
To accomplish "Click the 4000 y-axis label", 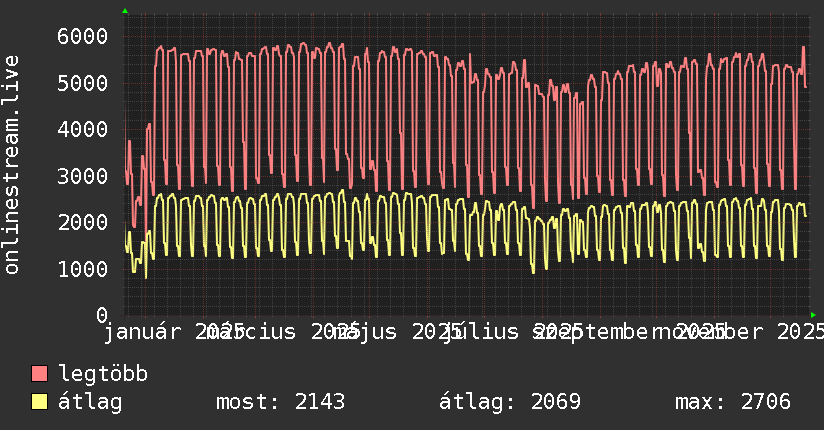I will point(83,129).
